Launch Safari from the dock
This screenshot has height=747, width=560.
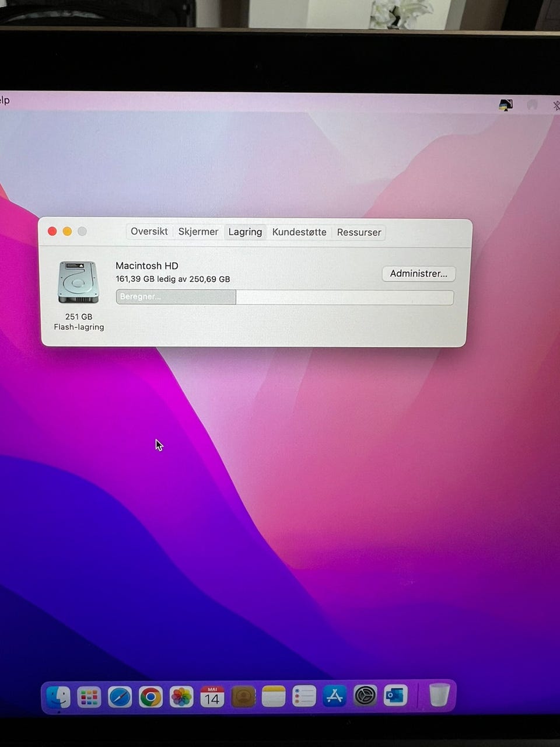click(120, 697)
